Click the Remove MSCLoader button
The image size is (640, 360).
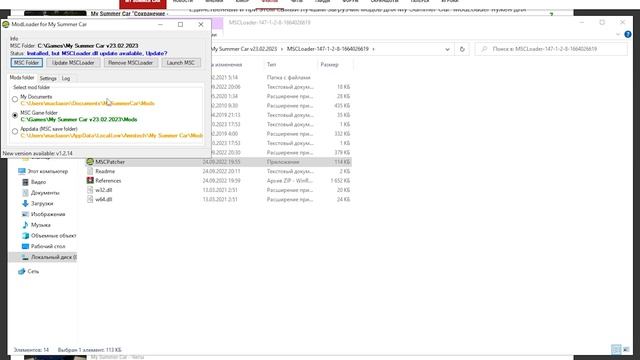coord(131,63)
